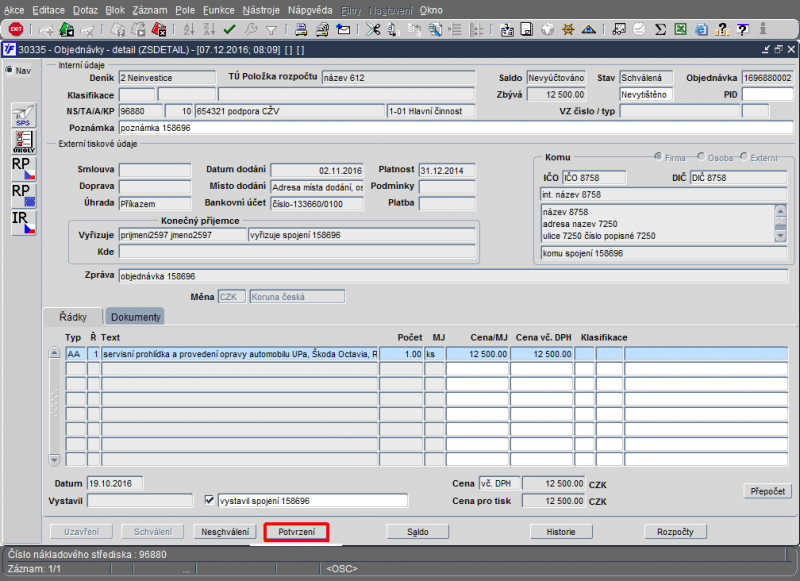Select the Firma radio option
Image resolution: width=800 pixels, height=581 pixels.
point(658,158)
